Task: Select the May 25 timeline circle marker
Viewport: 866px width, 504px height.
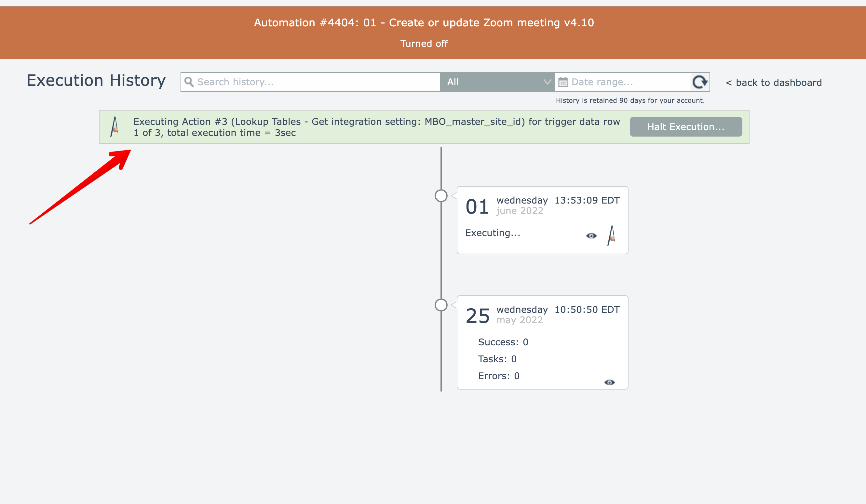Action: pos(441,305)
